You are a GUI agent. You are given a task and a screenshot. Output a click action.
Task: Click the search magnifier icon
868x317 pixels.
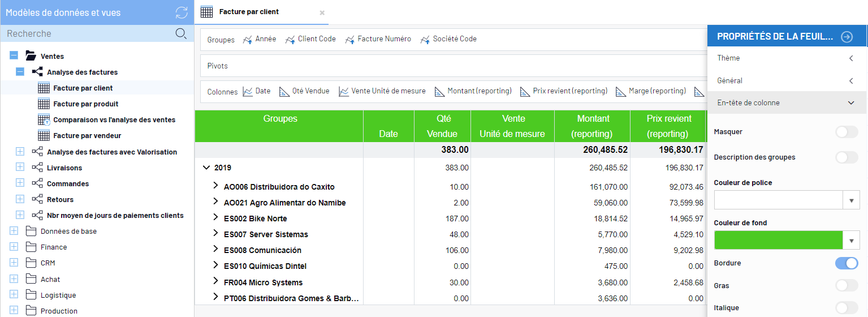click(x=181, y=33)
